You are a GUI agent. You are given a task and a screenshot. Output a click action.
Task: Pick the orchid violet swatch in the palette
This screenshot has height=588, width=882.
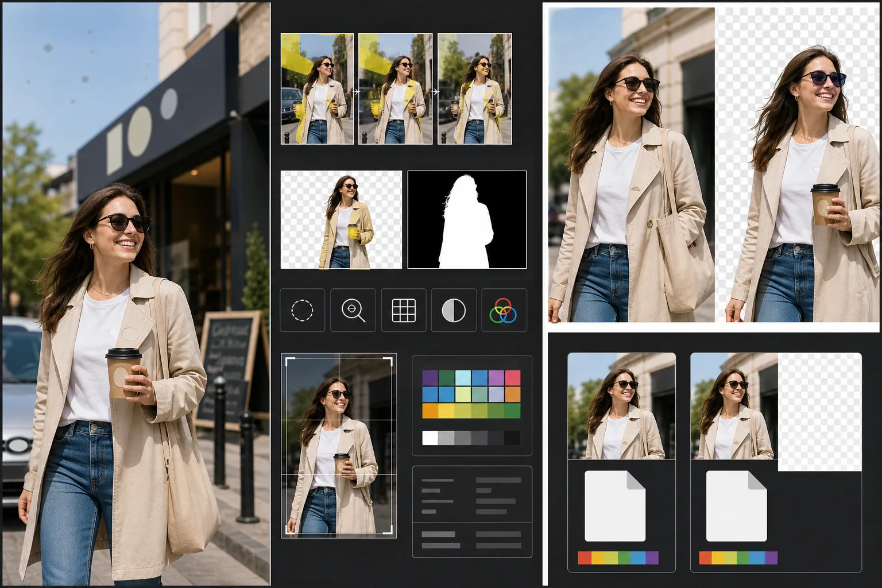click(x=496, y=378)
